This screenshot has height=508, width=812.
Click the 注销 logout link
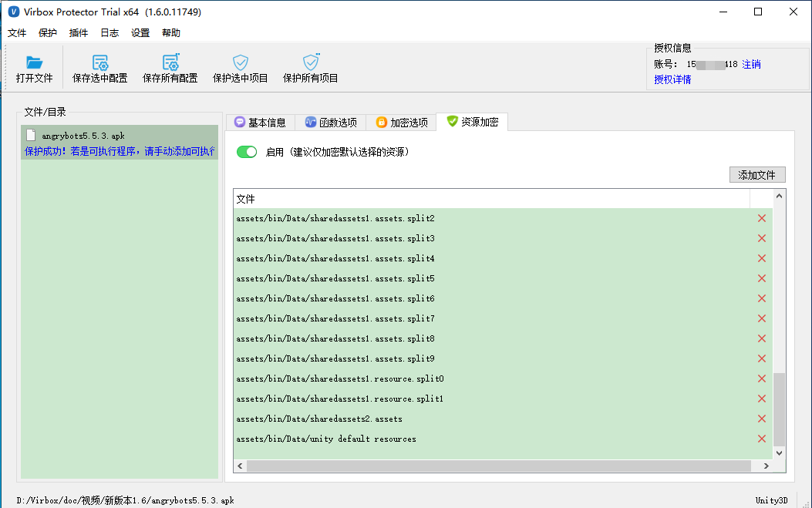[751, 64]
